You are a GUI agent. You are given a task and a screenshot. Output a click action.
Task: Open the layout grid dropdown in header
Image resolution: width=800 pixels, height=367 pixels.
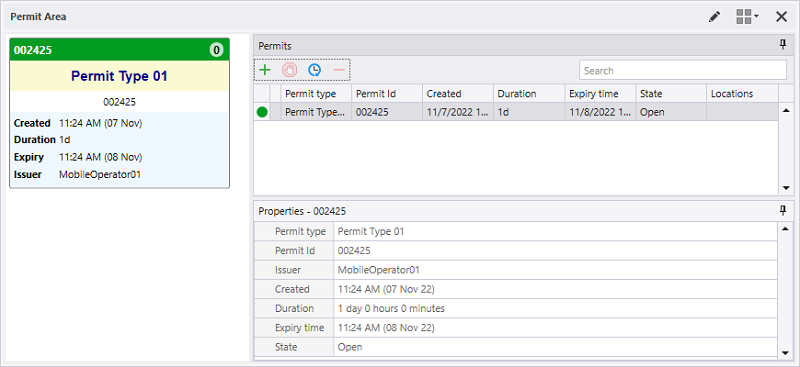click(747, 17)
